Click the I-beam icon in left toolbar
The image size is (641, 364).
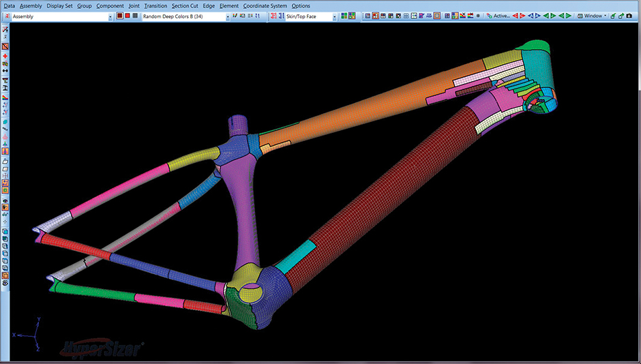5,89
